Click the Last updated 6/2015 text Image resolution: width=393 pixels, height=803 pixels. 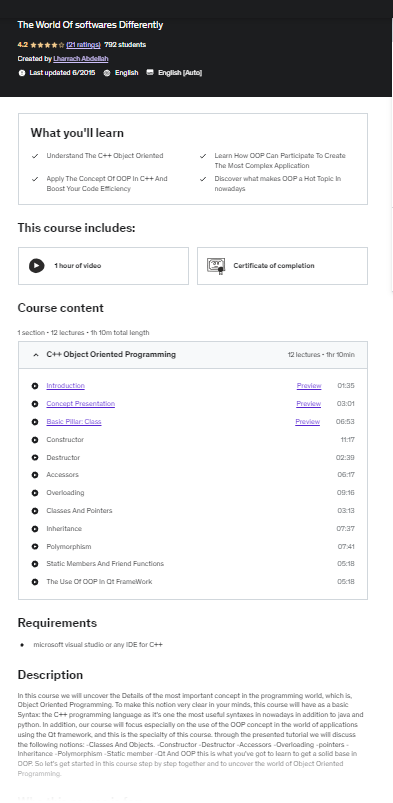pyautogui.click(x=63, y=73)
